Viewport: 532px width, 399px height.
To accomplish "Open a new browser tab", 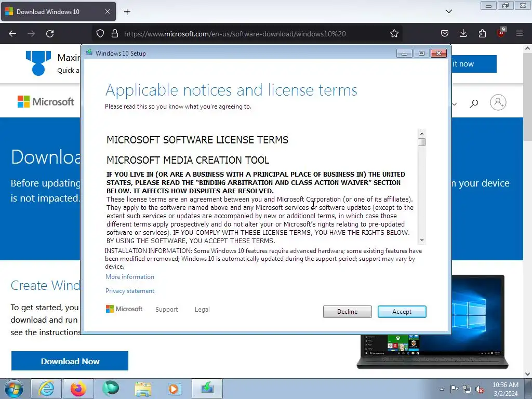I will tap(127, 12).
